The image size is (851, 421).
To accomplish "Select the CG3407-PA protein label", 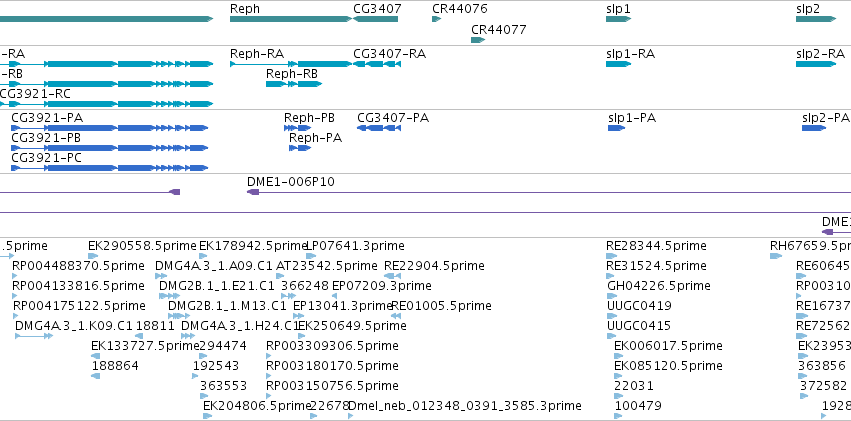I will 393,118.
